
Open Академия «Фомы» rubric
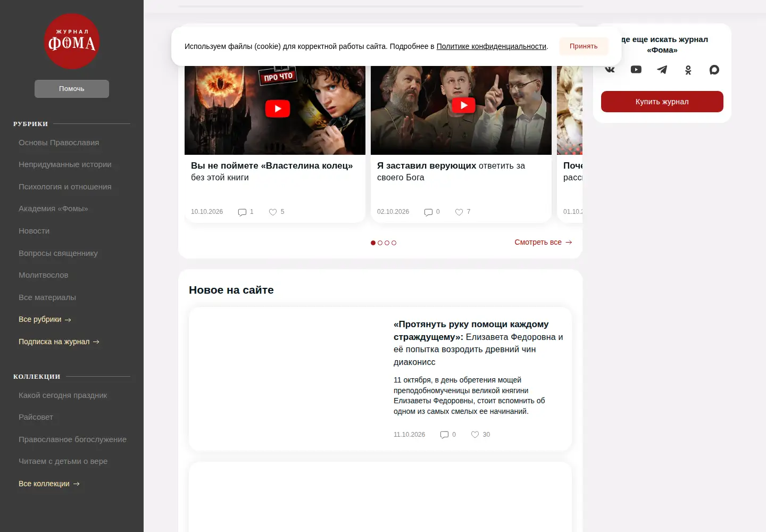[x=53, y=209]
